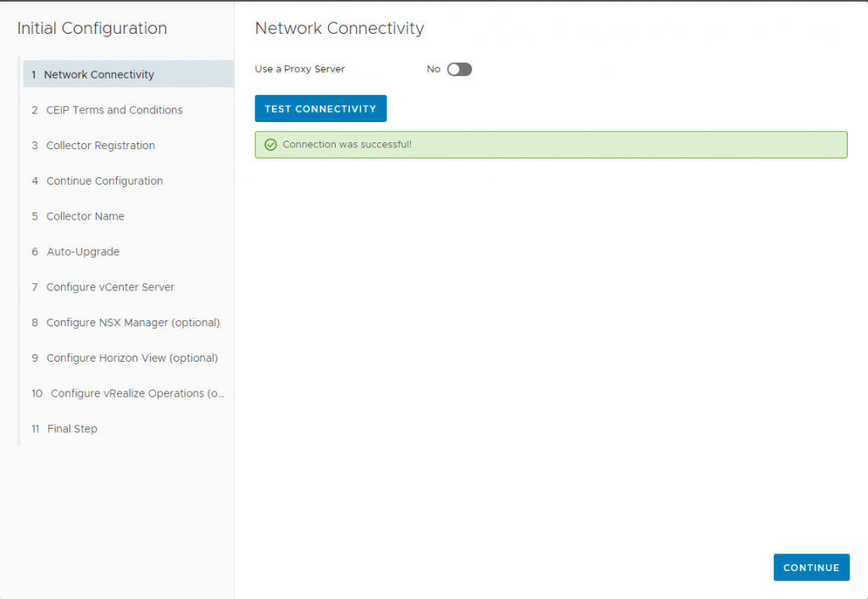Toggle the Use a Proxy Server switch
868x599 pixels.
459,69
